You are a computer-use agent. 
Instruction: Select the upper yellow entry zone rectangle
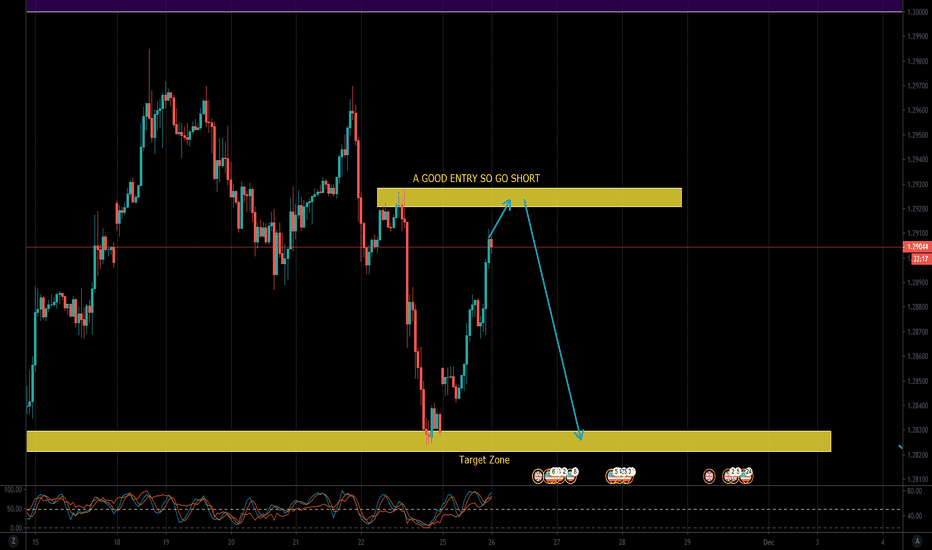point(600,197)
